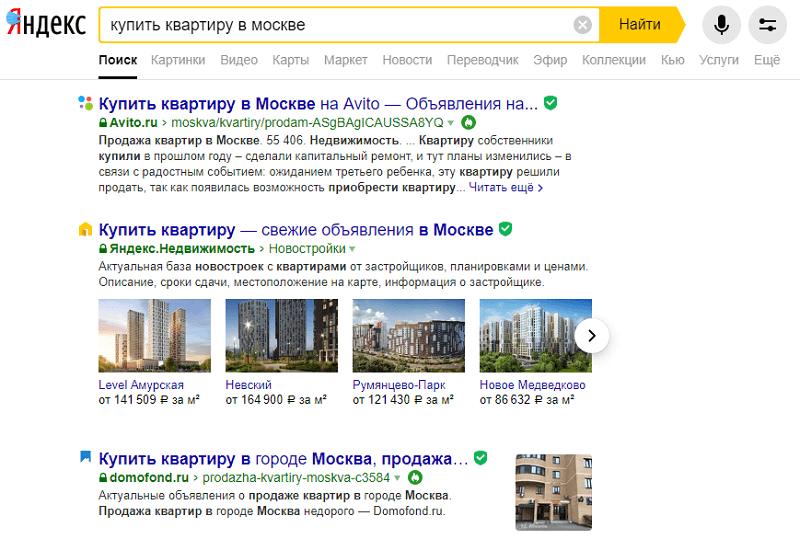Select the Поиск tab
Image resolution: width=800 pixels, height=539 pixels.
[118, 60]
